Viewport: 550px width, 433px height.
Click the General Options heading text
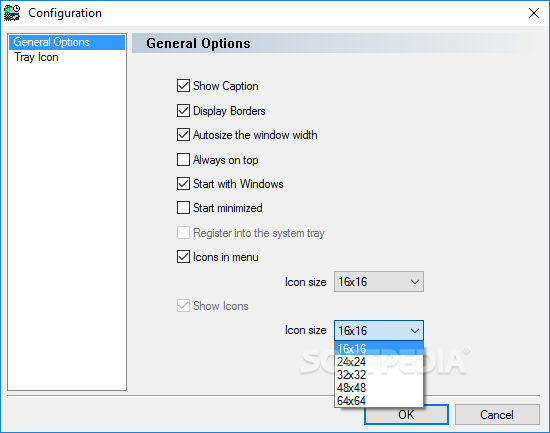click(x=198, y=44)
